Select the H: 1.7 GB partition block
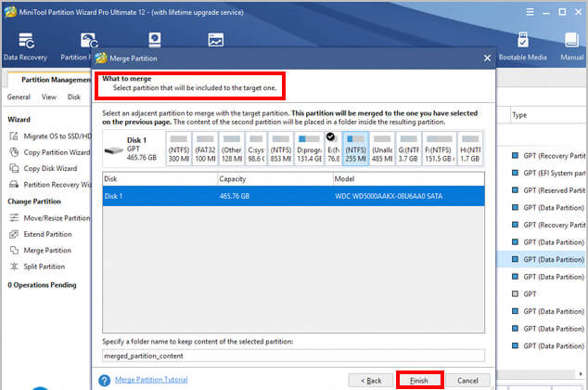The width and height of the screenshot is (588, 390). coord(470,149)
